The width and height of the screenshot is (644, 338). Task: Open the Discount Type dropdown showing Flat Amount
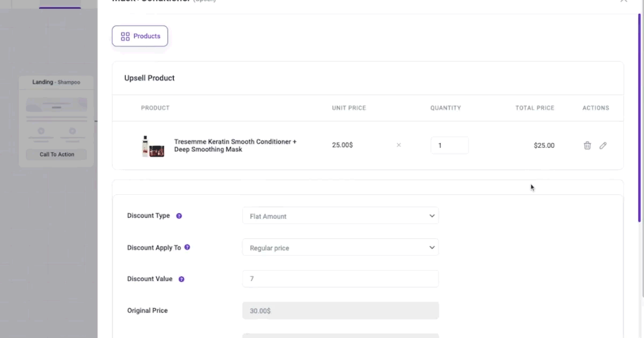tap(340, 216)
